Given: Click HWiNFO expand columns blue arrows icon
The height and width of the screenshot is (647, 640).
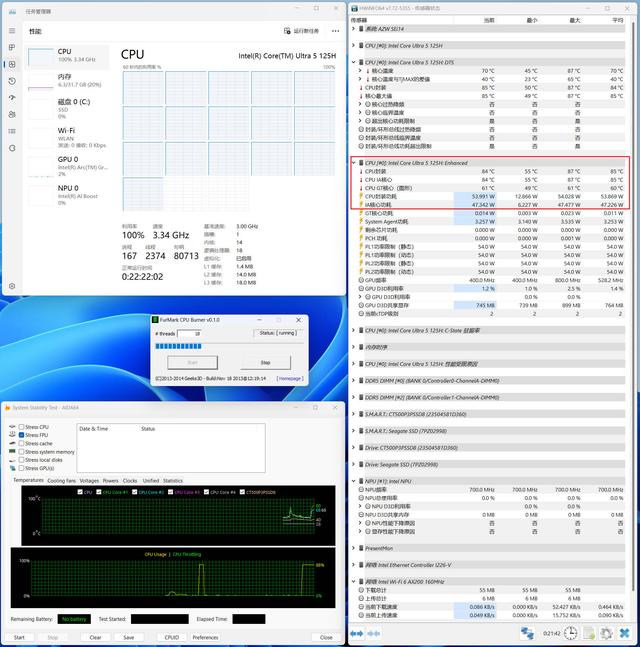Looking at the screenshot, I should 357,633.
